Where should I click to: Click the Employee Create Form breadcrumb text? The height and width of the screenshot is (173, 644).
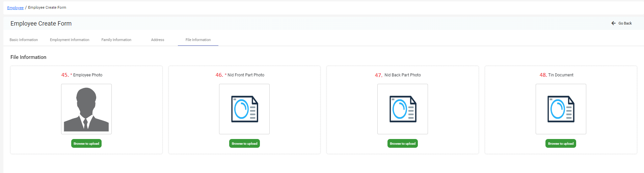point(47,7)
